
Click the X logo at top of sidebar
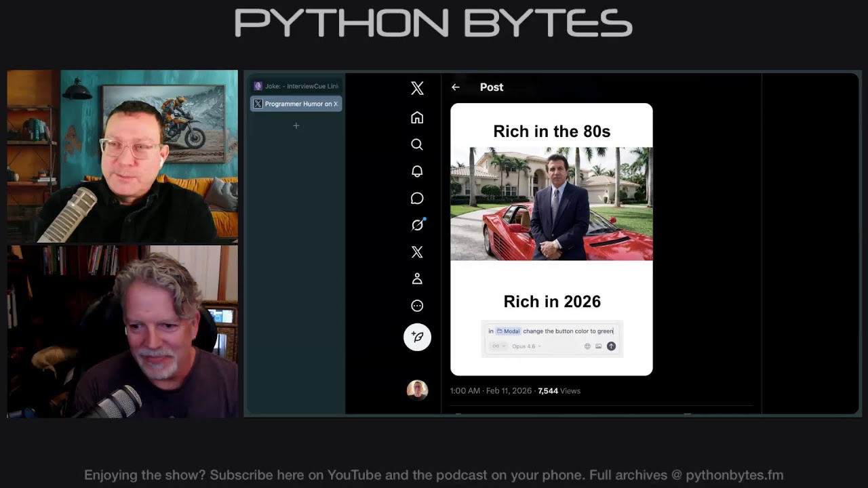pos(417,88)
